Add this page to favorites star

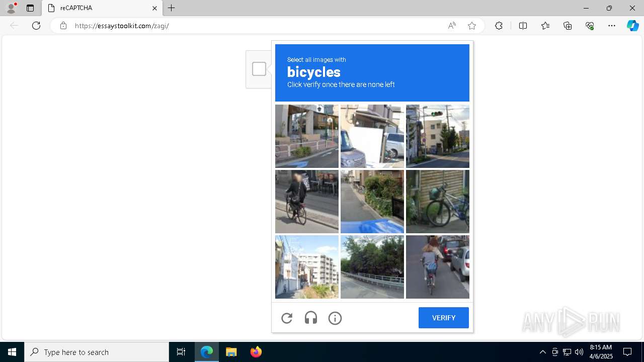point(472,26)
